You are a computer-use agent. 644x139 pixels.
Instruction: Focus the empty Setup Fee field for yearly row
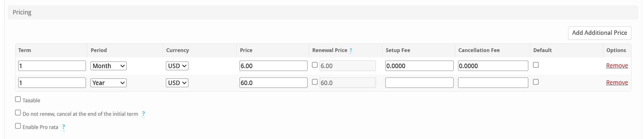[419, 83]
